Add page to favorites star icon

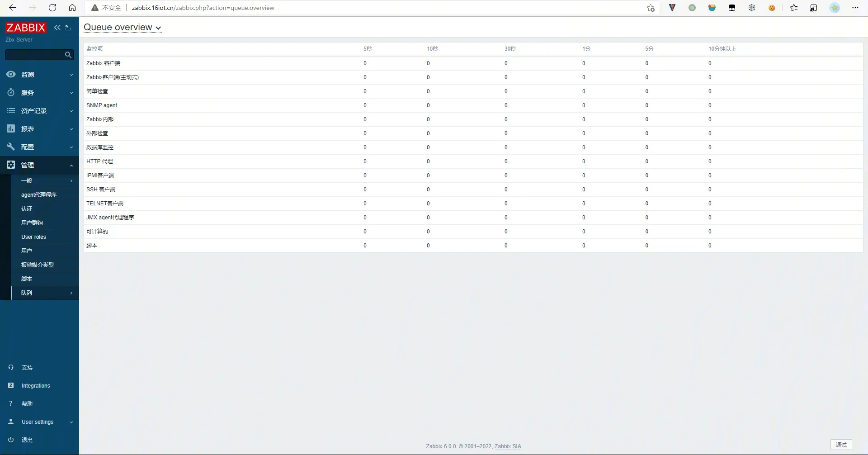(x=651, y=8)
